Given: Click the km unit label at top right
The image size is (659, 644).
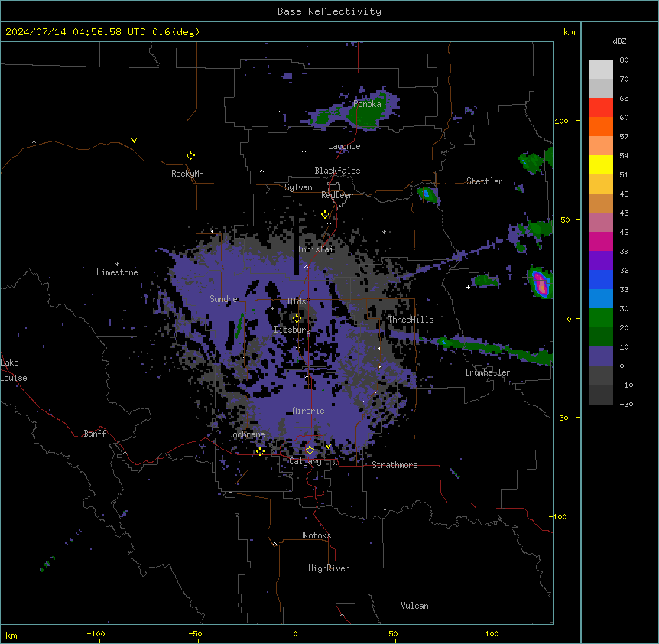Looking at the screenshot, I should pos(570,32).
